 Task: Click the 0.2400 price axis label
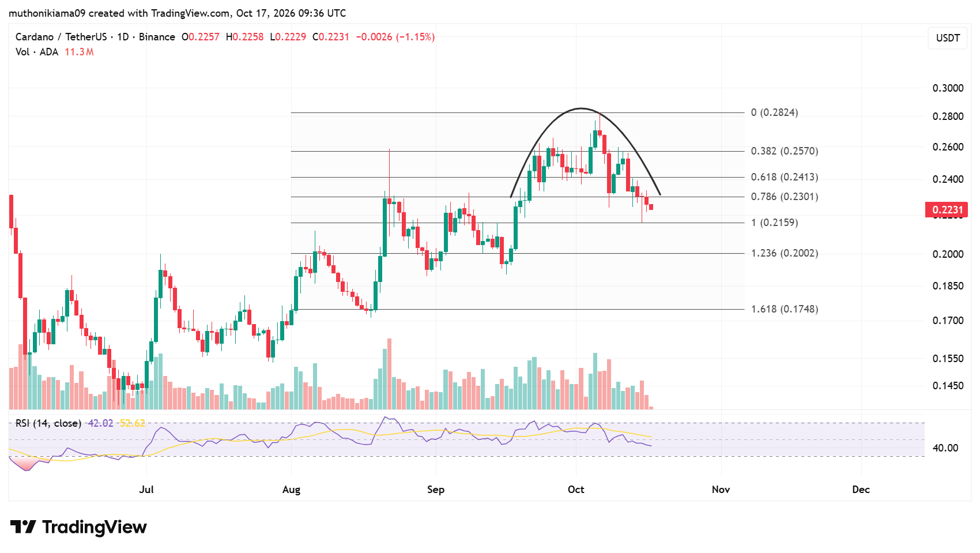coord(948,179)
